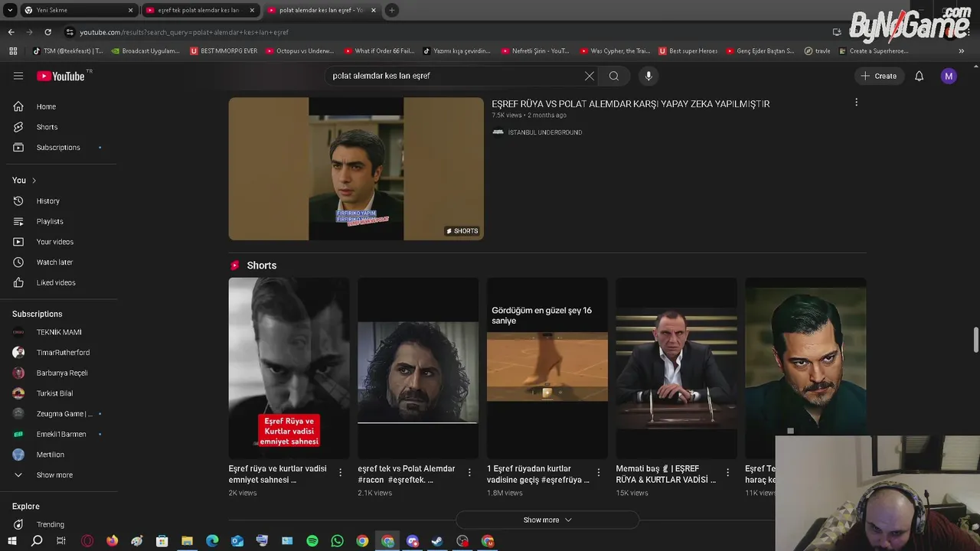
Task: Open the 'Gördüğüm en güzel şey' short thumbnail
Action: pos(547,368)
